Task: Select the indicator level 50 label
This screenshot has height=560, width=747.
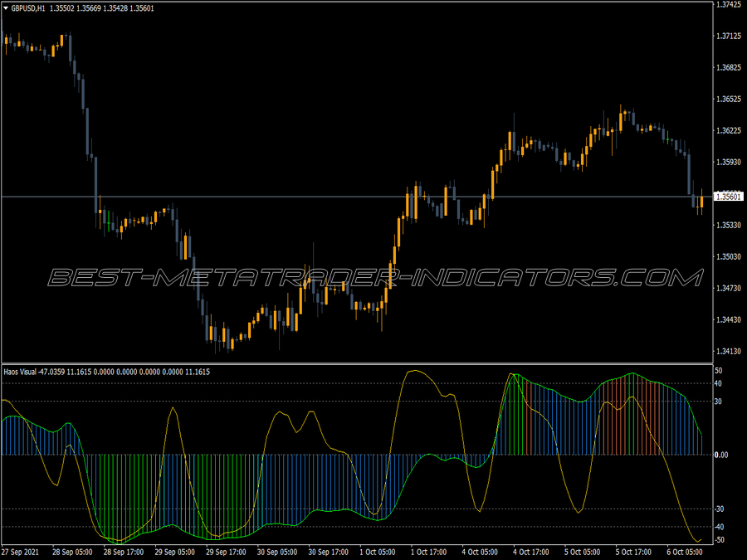Action: tap(719, 370)
